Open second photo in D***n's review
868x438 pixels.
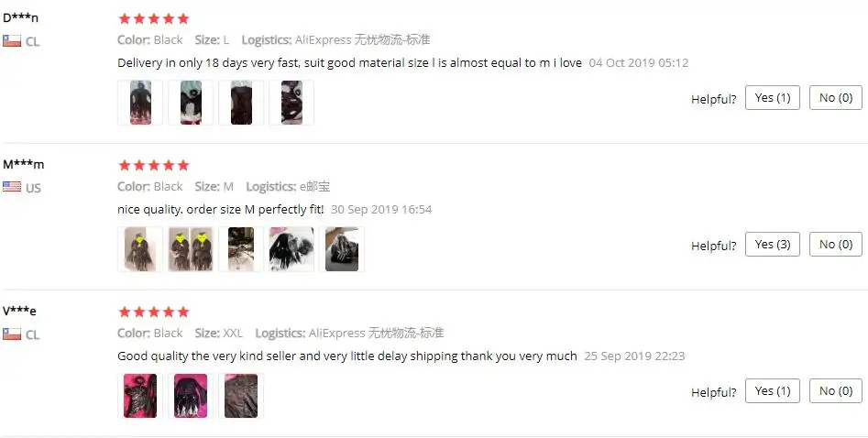pyautogui.click(x=191, y=103)
